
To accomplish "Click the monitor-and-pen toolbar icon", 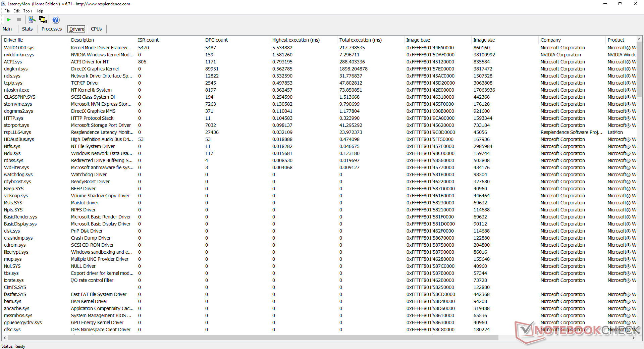I will click(32, 20).
